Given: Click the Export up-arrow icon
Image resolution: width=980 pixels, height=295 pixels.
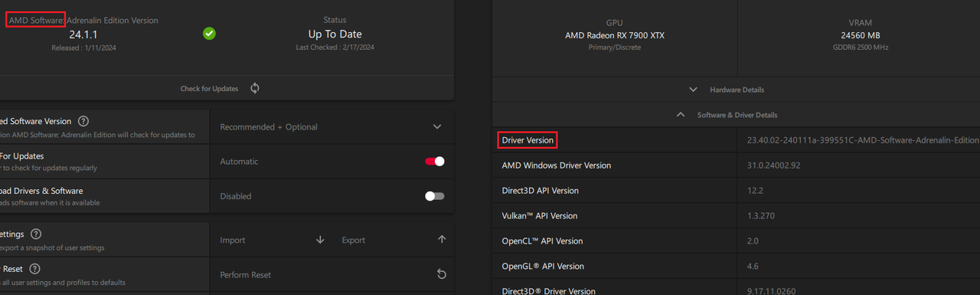Looking at the screenshot, I should [442, 239].
